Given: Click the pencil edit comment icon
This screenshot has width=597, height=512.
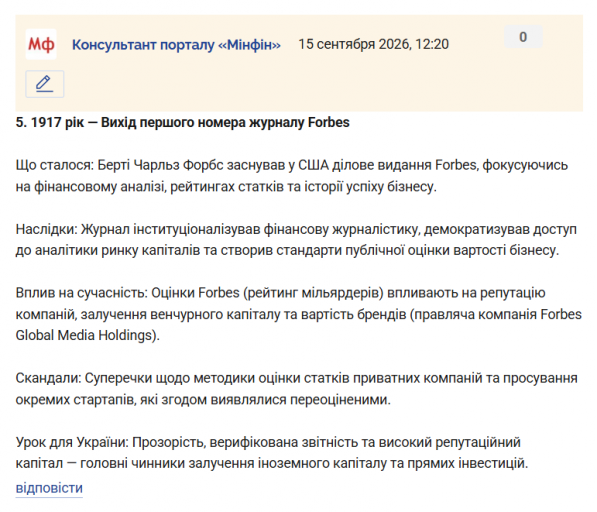Looking at the screenshot, I should 45,84.
